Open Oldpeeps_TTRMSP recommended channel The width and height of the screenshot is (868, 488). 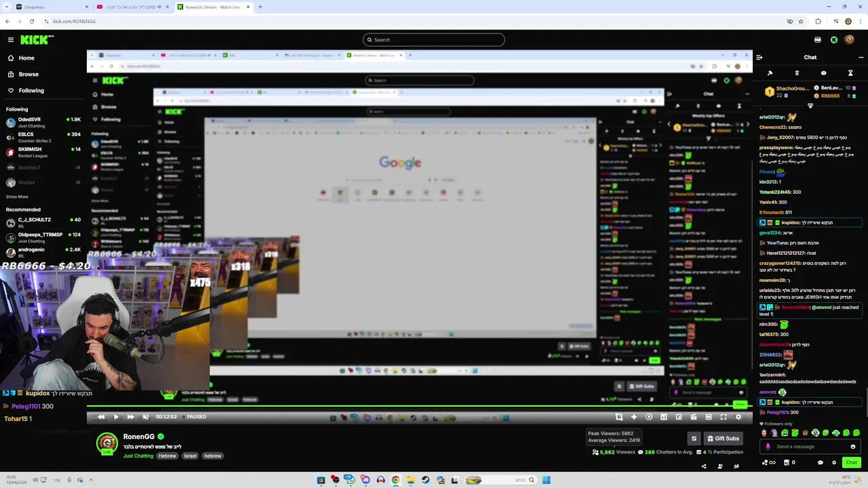click(x=43, y=237)
